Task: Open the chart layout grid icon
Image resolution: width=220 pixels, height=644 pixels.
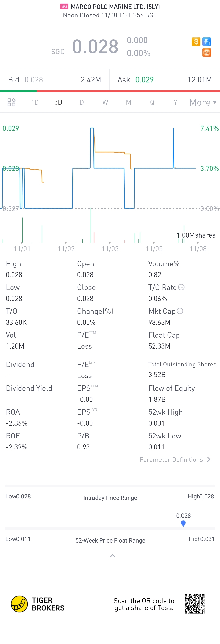Action: click(12, 102)
